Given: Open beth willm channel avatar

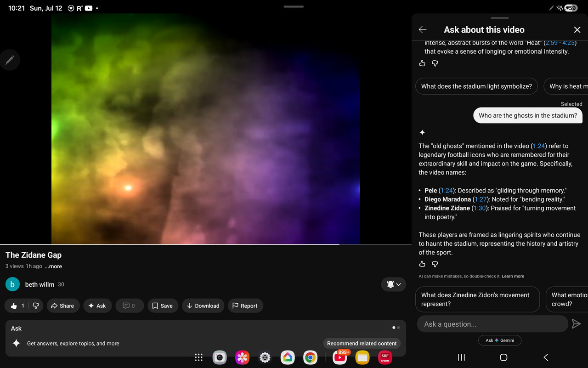Looking at the screenshot, I should (12, 284).
